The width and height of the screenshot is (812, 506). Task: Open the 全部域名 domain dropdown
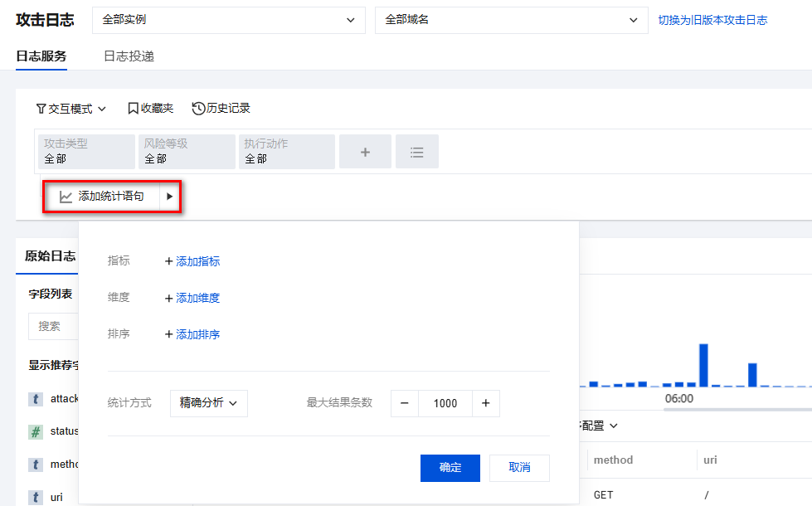tap(510, 20)
